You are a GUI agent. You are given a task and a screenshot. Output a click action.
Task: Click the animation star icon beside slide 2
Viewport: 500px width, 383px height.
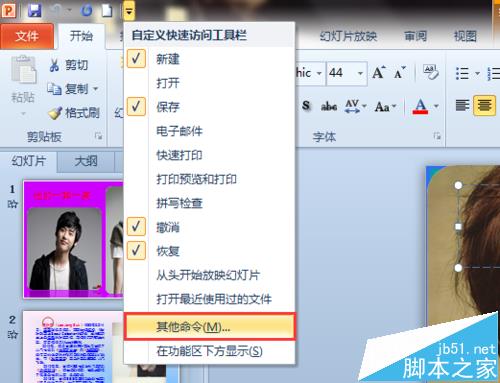tap(13, 334)
